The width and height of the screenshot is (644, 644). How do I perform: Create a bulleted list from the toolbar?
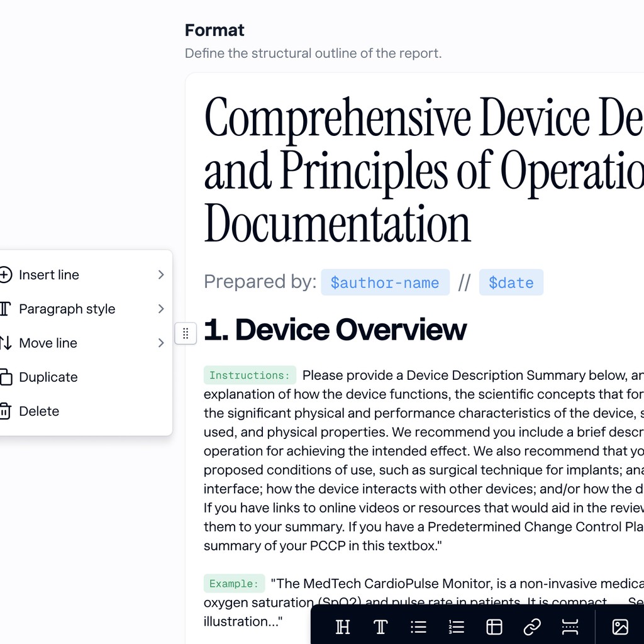pyautogui.click(x=418, y=626)
